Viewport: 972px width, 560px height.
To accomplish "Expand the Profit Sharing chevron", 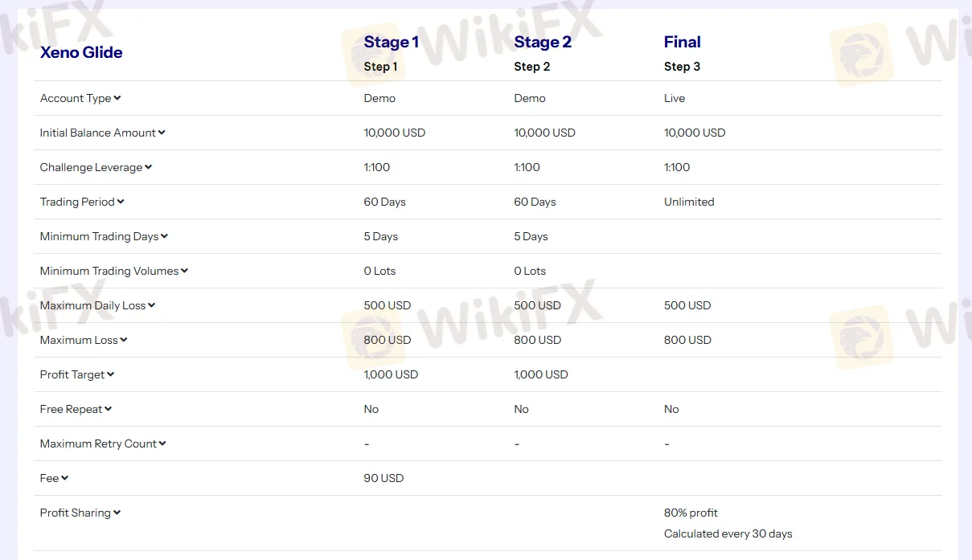I will tap(117, 513).
